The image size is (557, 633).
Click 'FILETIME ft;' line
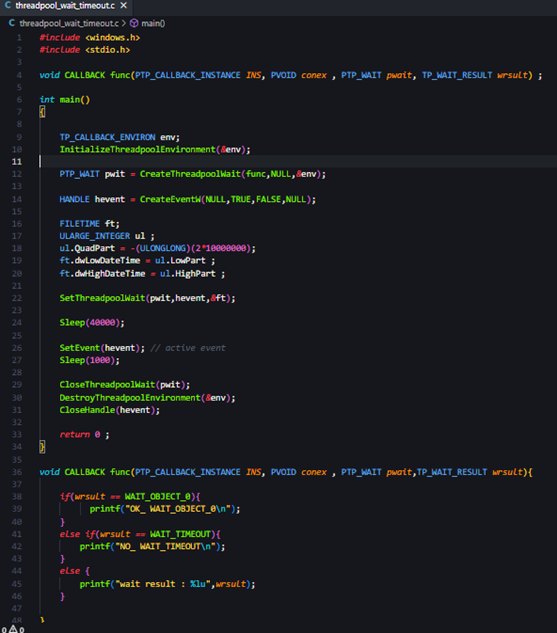pyautogui.click(x=90, y=224)
